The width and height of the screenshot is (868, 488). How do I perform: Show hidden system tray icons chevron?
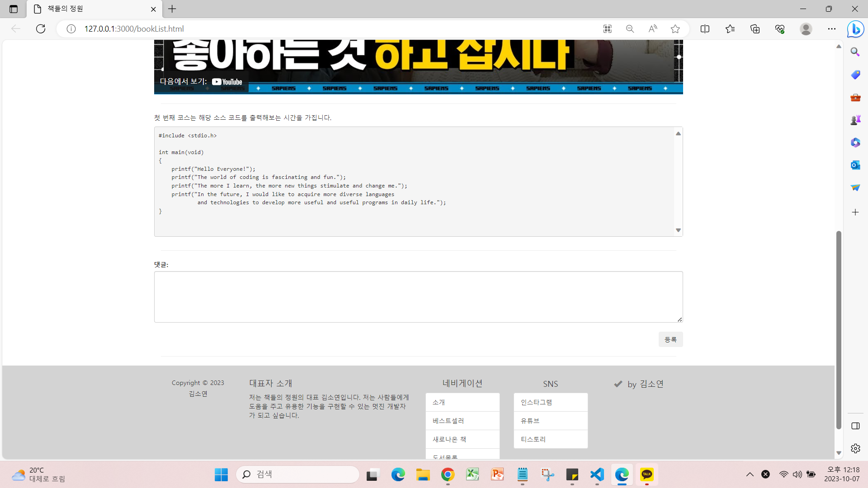750,474
